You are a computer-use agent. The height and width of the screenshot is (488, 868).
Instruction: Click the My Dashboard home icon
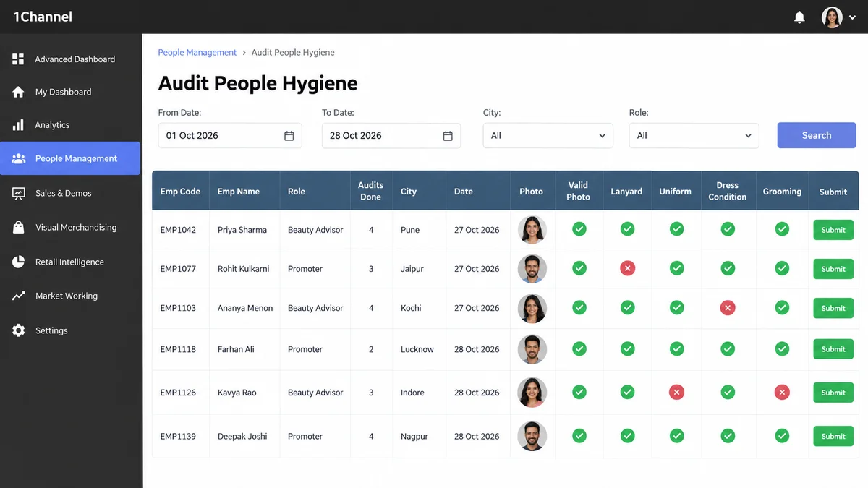[x=18, y=92]
